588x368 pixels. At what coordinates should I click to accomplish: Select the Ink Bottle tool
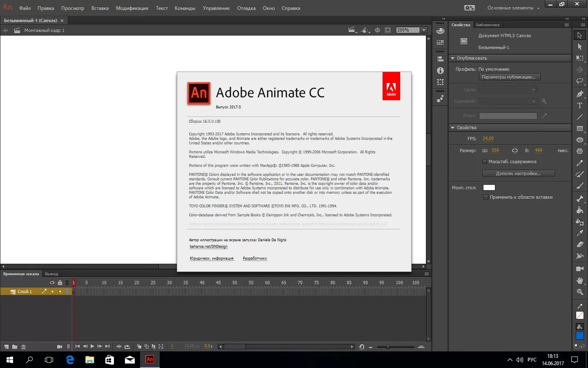pyautogui.click(x=580, y=222)
